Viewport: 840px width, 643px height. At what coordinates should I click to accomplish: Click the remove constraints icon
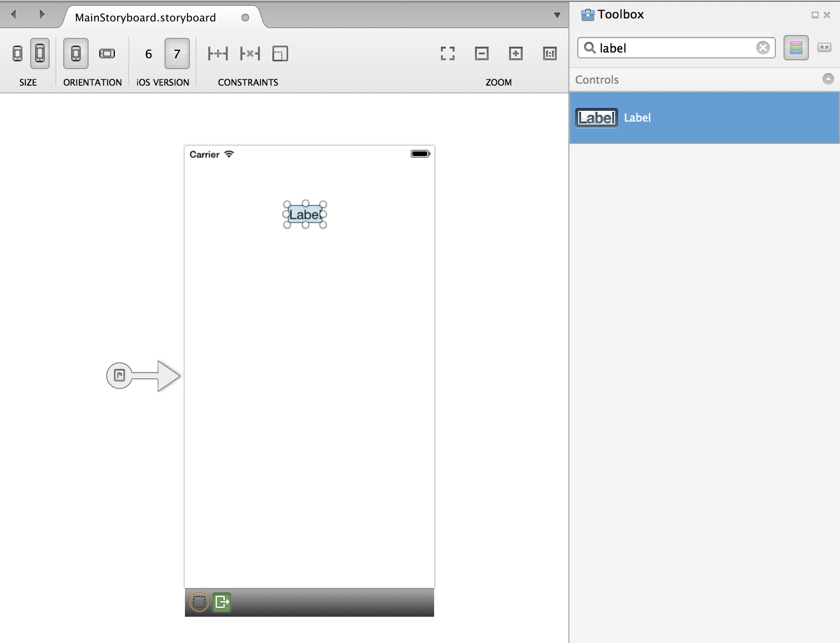point(250,54)
